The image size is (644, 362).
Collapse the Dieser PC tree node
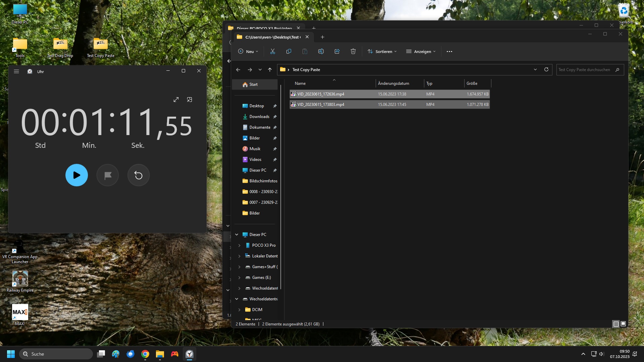coord(236,235)
